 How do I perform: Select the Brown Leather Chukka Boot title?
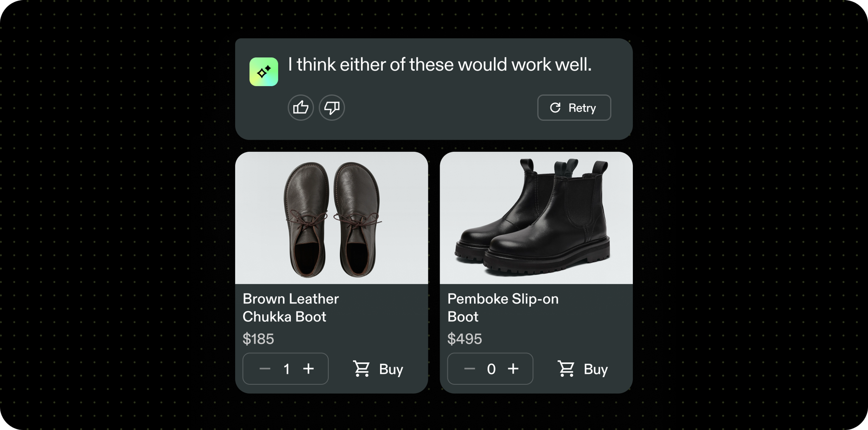pos(291,308)
